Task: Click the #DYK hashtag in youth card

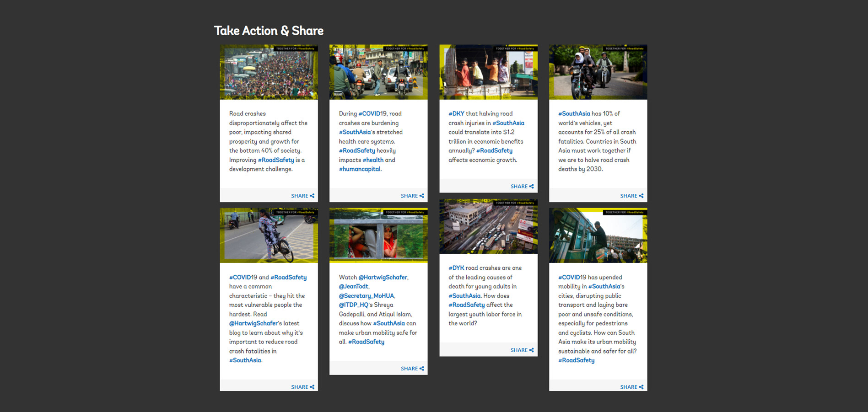Action: tap(456, 268)
